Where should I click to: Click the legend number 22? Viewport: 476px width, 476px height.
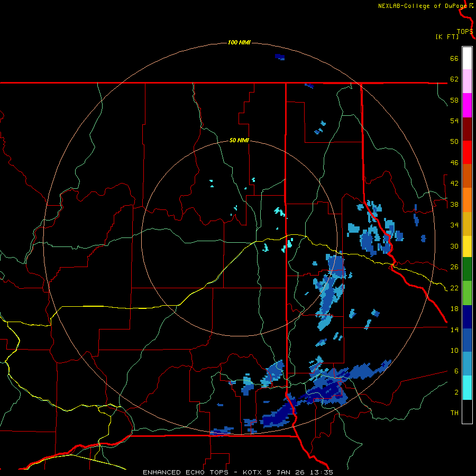click(454, 288)
